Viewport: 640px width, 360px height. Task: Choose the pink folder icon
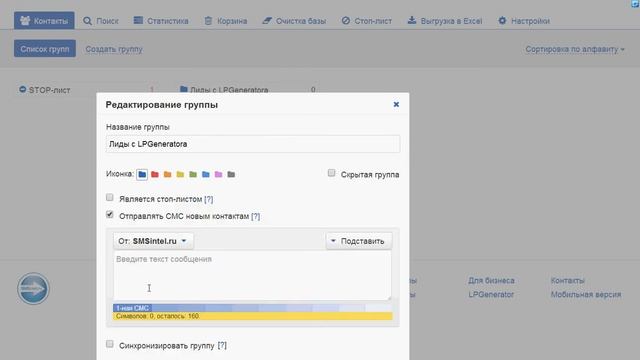point(218,175)
